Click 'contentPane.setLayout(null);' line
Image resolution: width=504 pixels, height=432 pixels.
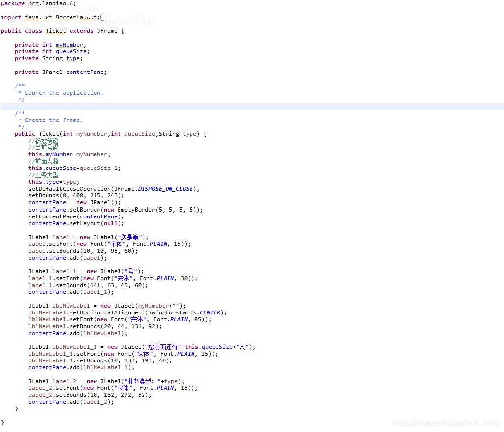coord(76,223)
